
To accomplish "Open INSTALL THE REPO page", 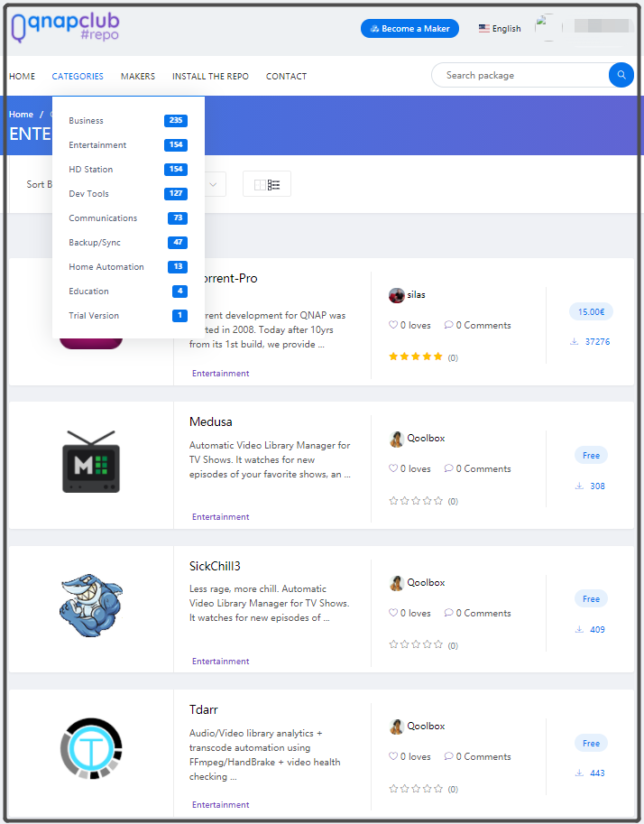I will [x=210, y=76].
